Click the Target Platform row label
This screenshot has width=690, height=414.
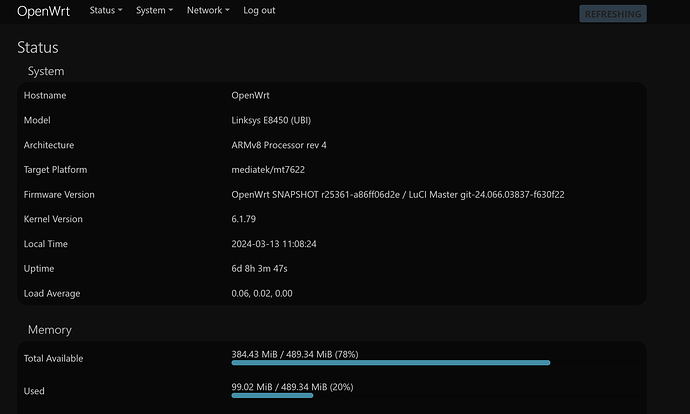click(55, 170)
